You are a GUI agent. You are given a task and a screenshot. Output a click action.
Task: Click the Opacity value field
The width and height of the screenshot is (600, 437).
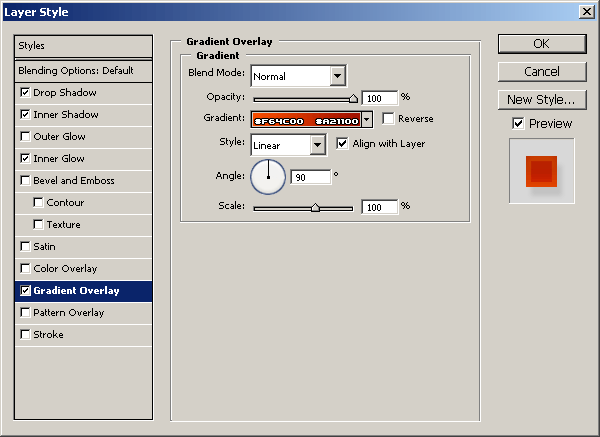(x=380, y=98)
